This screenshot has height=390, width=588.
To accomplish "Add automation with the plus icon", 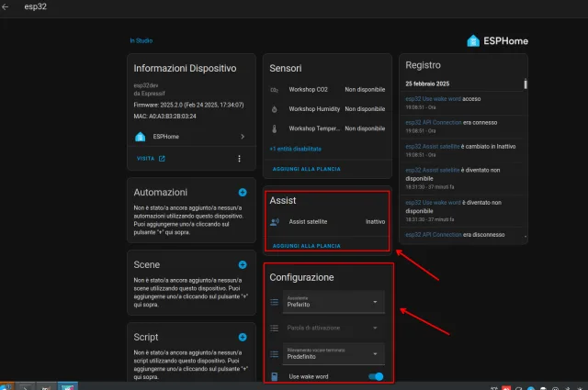I will point(243,193).
